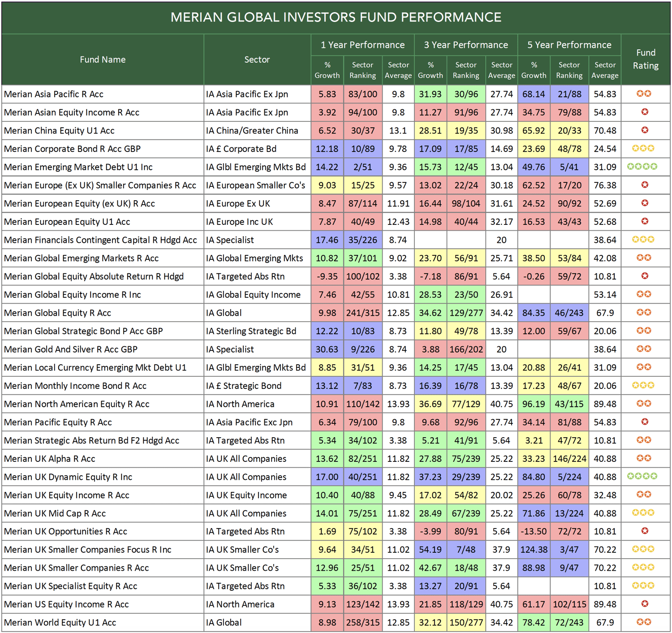
Task: Click the Sector column header
Action: pos(257,59)
